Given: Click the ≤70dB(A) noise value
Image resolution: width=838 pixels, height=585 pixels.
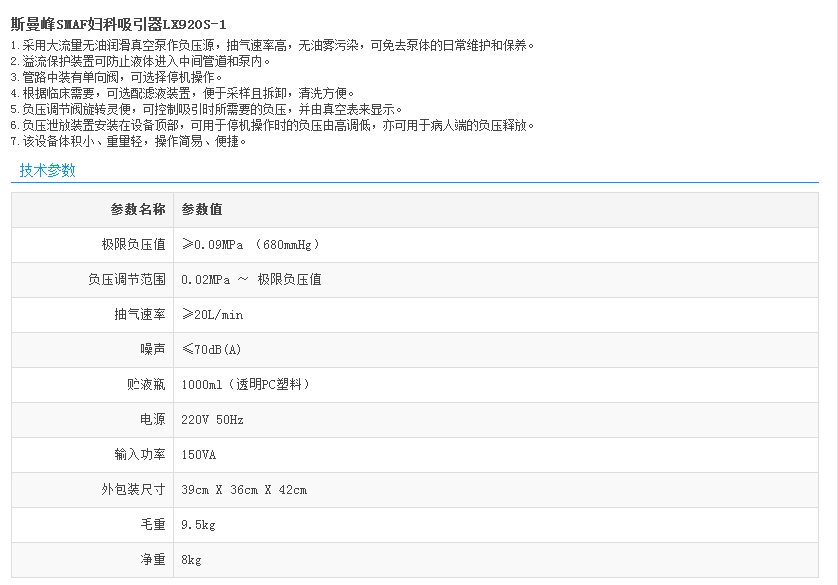Looking at the screenshot, I should pyautogui.click(x=212, y=349).
